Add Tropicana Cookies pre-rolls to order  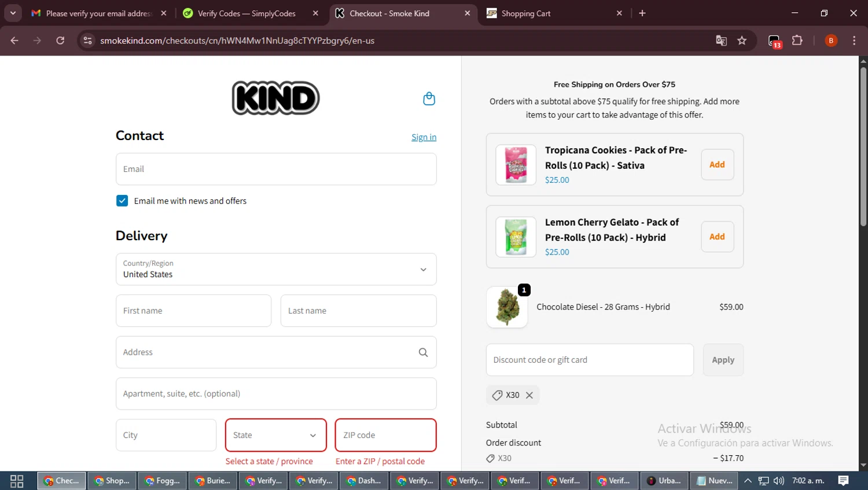[x=717, y=165]
